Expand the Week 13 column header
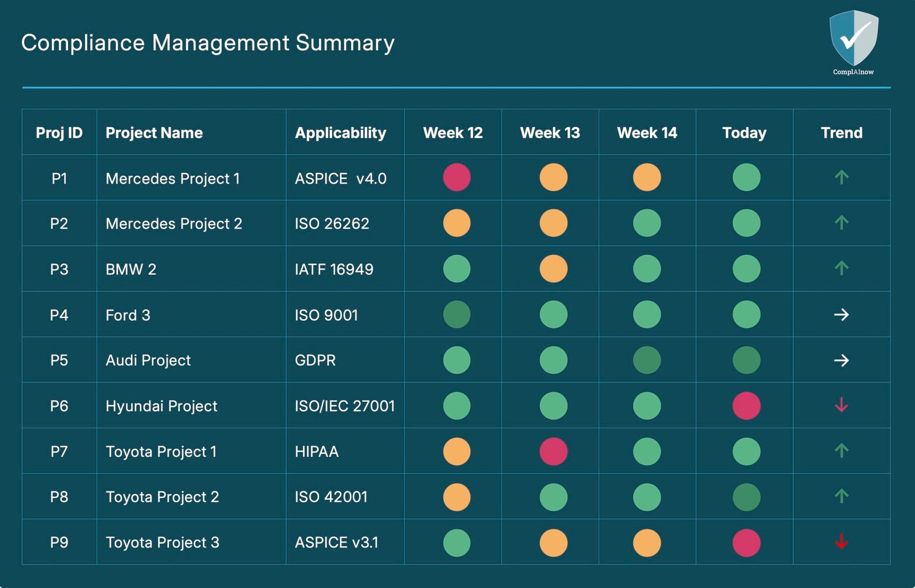 pyautogui.click(x=550, y=133)
